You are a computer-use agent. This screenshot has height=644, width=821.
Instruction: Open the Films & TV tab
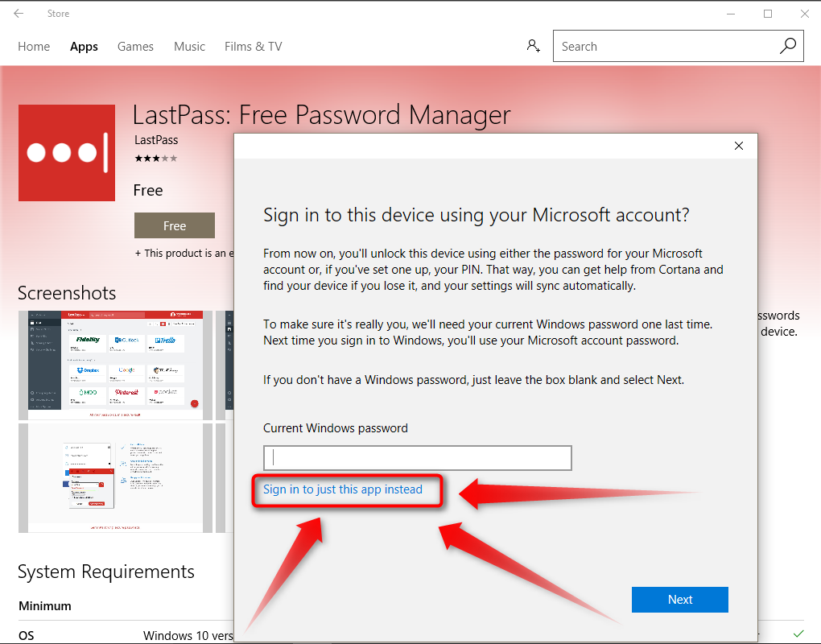[254, 47]
